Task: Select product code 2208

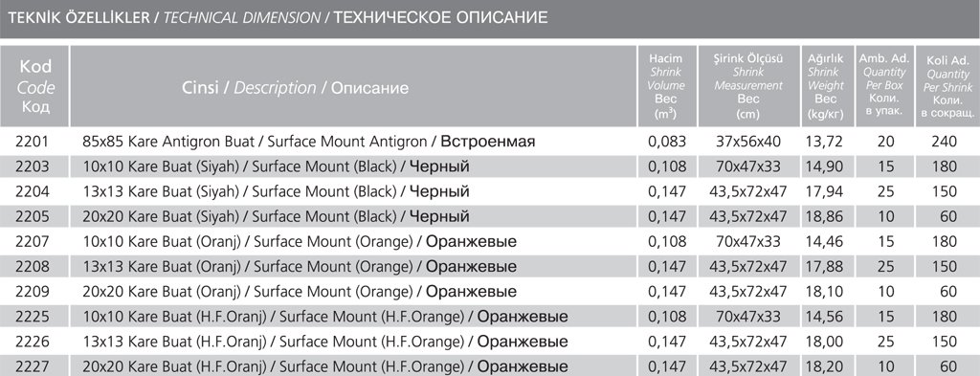Action: 32,267
